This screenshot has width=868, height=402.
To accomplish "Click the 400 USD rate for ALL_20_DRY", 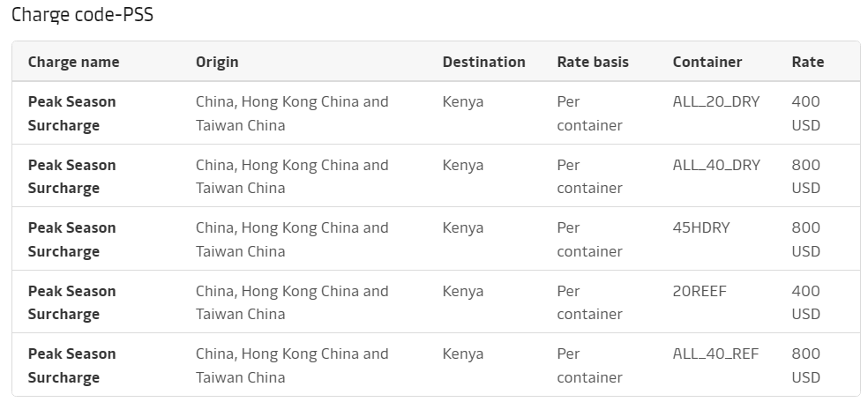I will 806,114.
